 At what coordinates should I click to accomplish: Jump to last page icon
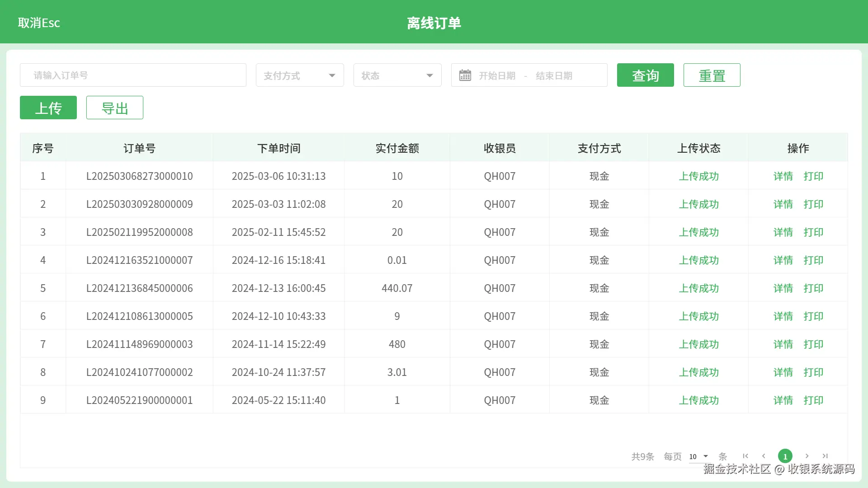(x=825, y=456)
